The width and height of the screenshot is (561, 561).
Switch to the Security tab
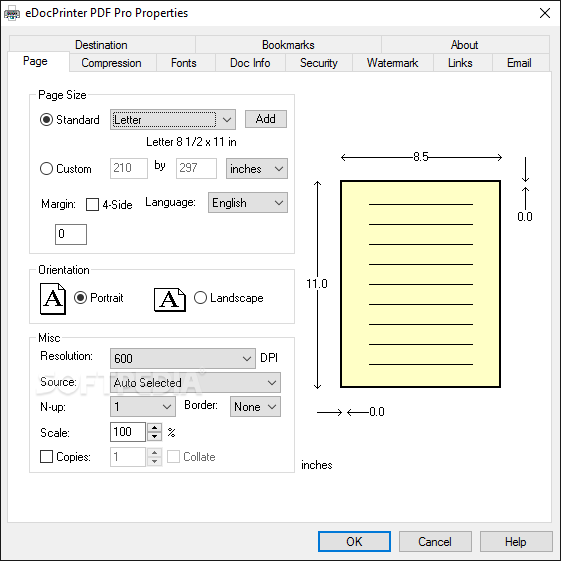click(x=319, y=63)
